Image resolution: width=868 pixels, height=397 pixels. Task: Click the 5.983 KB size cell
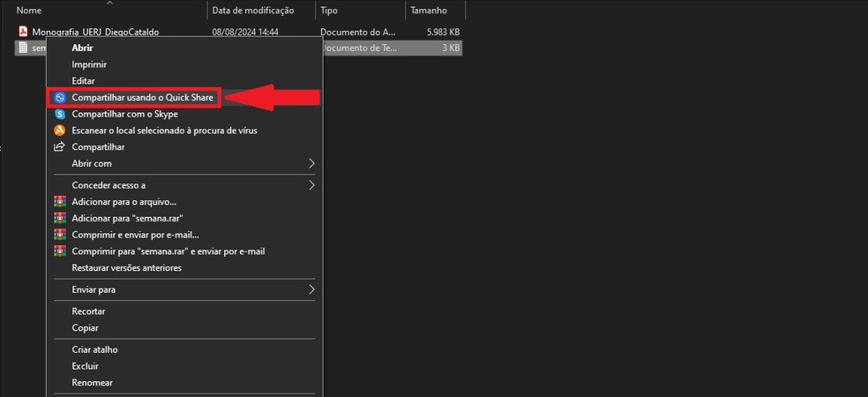443,32
